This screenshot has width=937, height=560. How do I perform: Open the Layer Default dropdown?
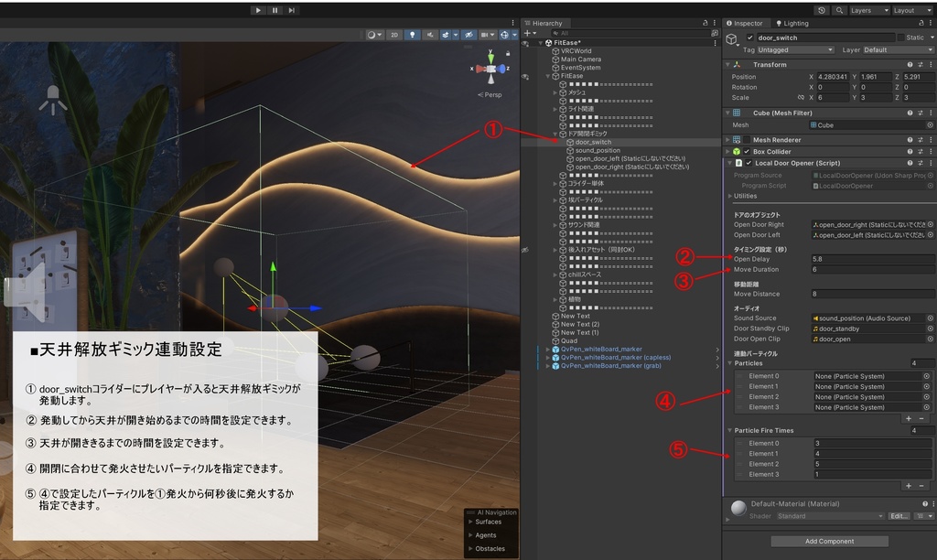[x=898, y=50]
